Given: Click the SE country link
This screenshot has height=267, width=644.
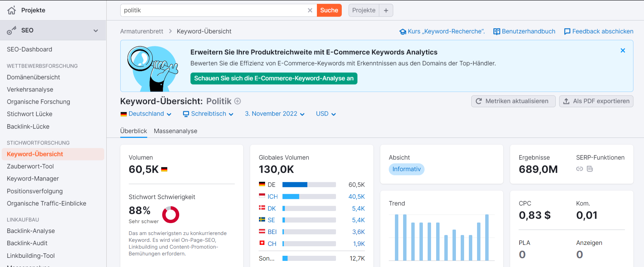Looking at the screenshot, I should pos(271,220).
